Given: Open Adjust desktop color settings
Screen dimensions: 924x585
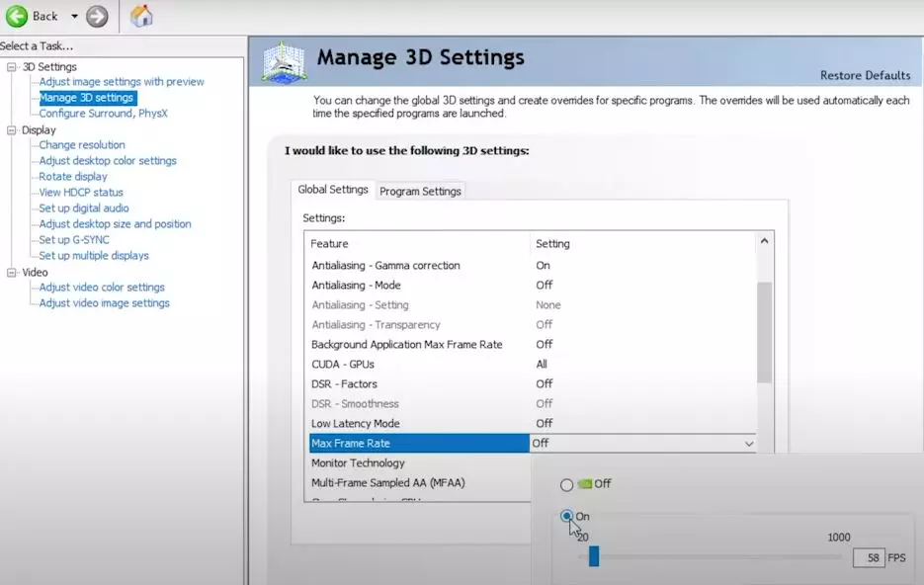Looking at the screenshot, I should click(108, 161).
